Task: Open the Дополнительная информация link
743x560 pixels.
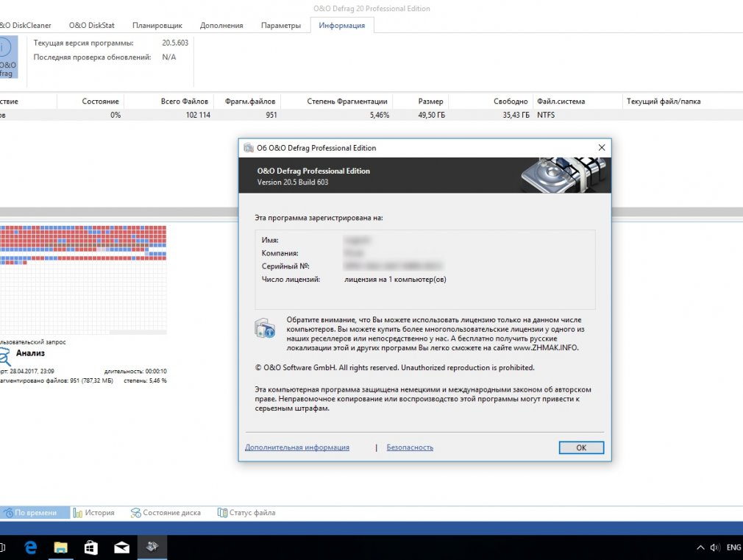Action: (x=297, y=447)
